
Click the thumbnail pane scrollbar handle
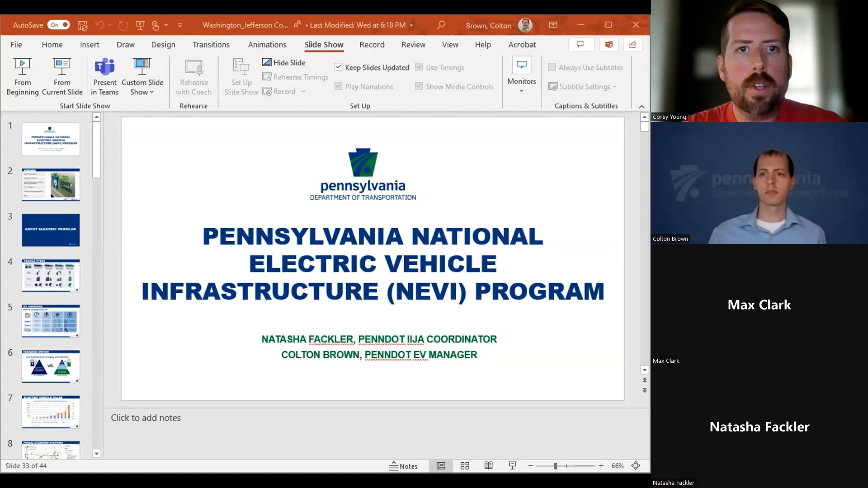point(96,150)
